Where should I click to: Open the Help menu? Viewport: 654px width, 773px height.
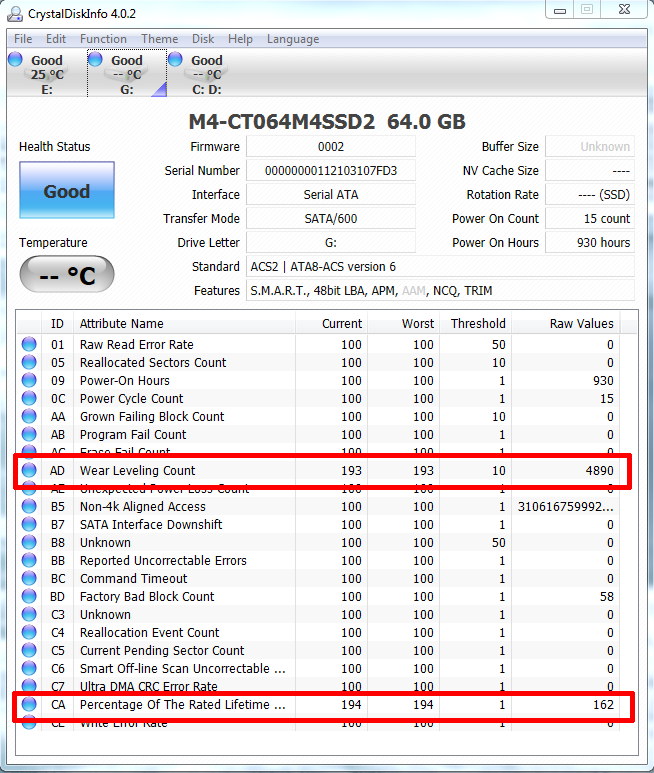coord(240,39)
